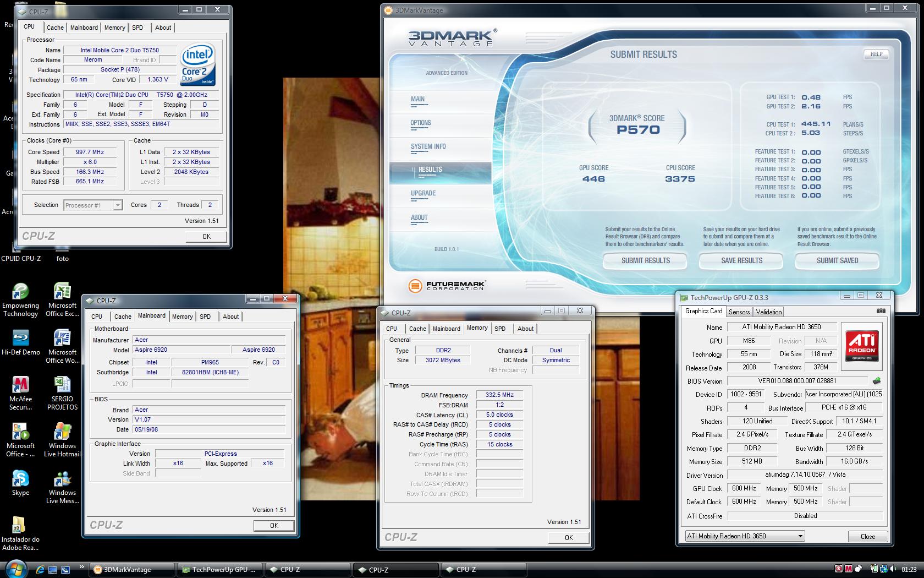Click Show Desktop quick launch icon
The height and width of the screenshot is (578, 924).
pos(53,570)
